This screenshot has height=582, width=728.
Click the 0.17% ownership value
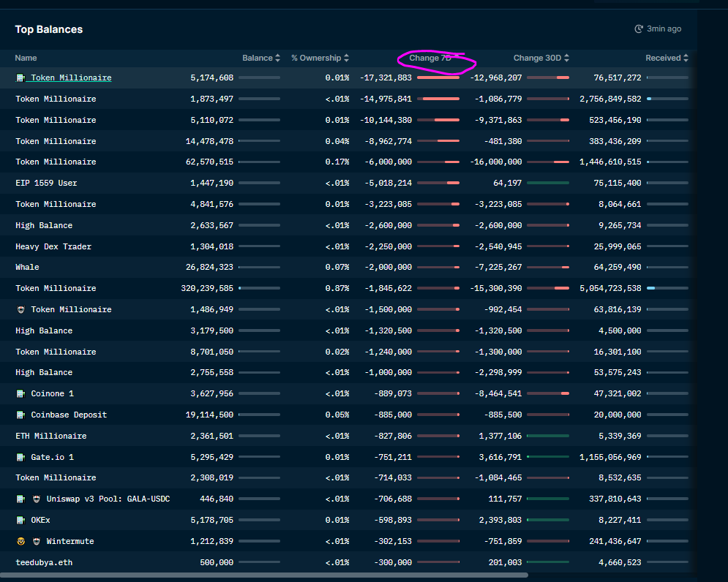(337, 162)
